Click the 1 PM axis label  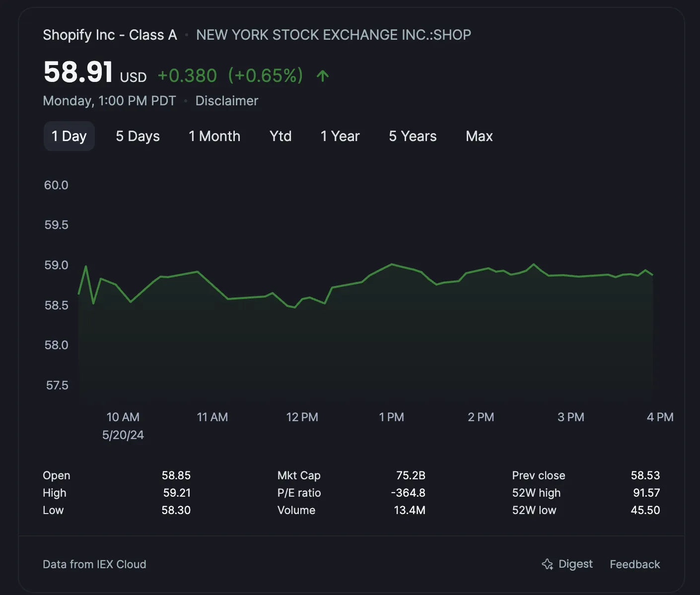point(392,417)
